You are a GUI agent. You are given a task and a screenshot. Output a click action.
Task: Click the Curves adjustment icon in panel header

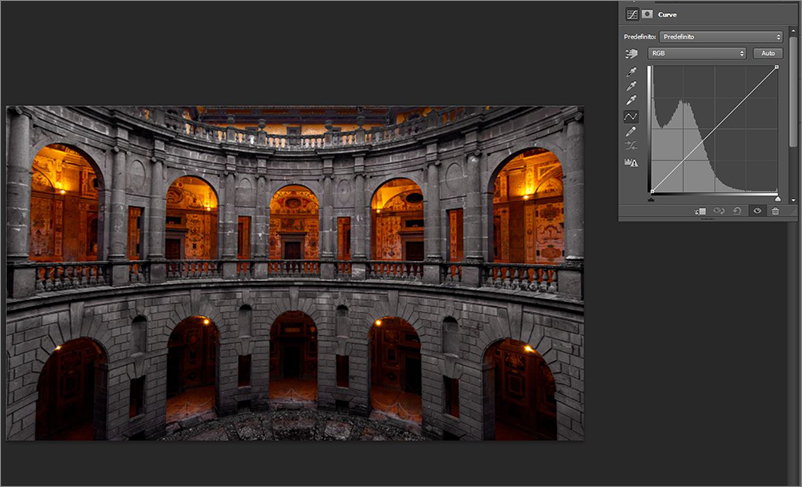point(631,15)
